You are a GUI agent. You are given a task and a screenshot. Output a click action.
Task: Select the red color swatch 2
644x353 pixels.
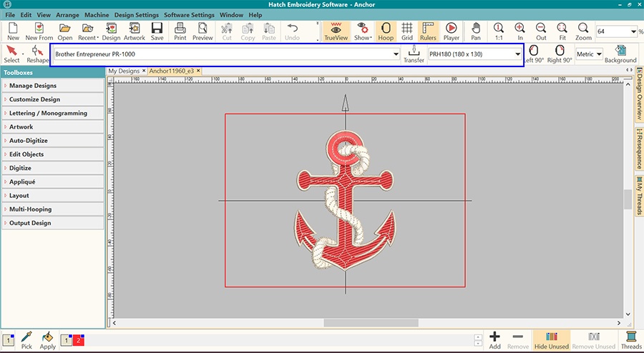point(79,340)
